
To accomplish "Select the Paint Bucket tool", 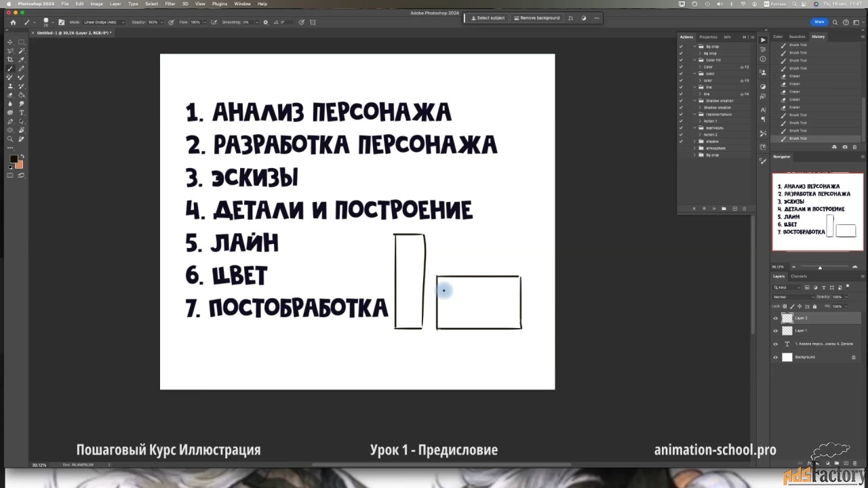I will coord(21,95).
